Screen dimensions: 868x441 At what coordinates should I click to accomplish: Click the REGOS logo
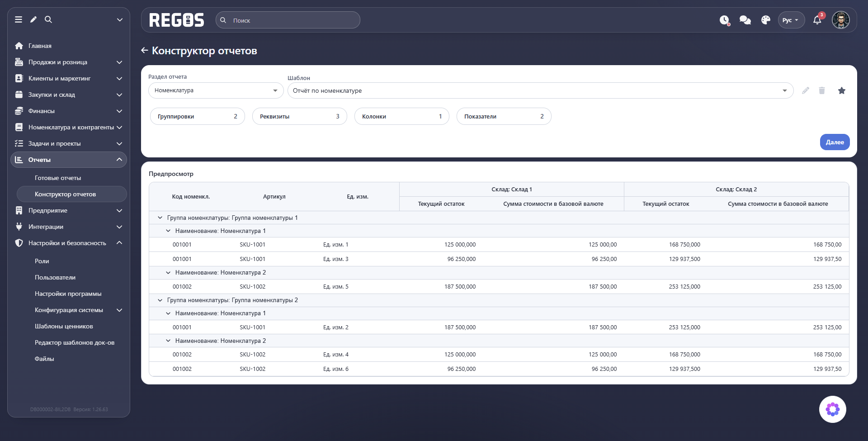coord(177,20)
